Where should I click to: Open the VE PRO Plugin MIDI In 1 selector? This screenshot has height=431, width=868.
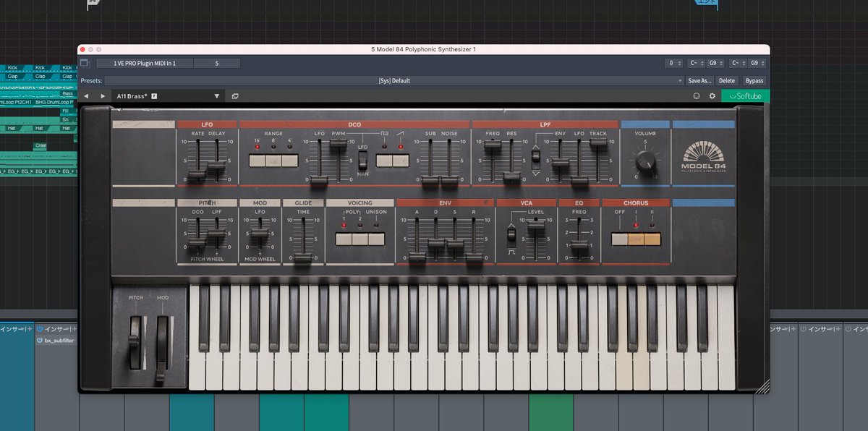click(145, 64)
